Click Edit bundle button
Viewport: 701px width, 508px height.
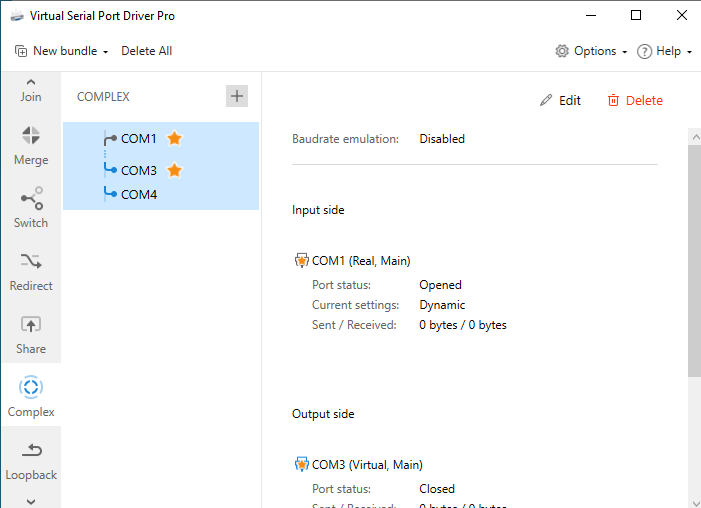coord(560,100)
